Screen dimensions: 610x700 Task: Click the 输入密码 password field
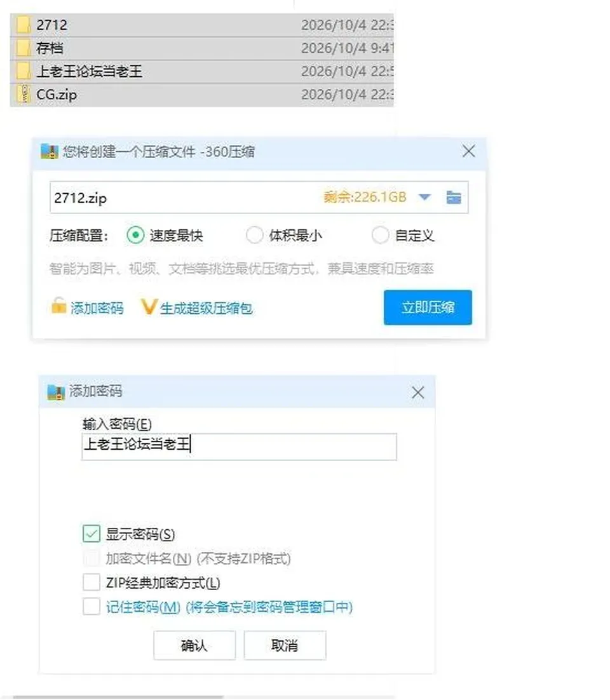pyautogui.click(x=240, y=447)
